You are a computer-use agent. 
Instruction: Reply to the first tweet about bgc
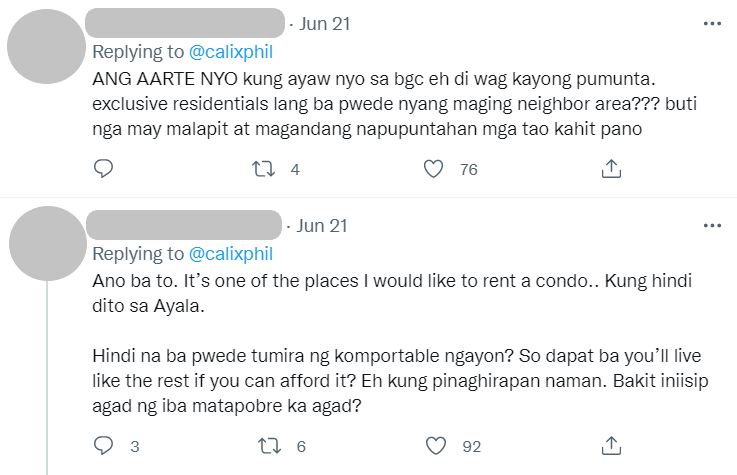click(103, 169)
